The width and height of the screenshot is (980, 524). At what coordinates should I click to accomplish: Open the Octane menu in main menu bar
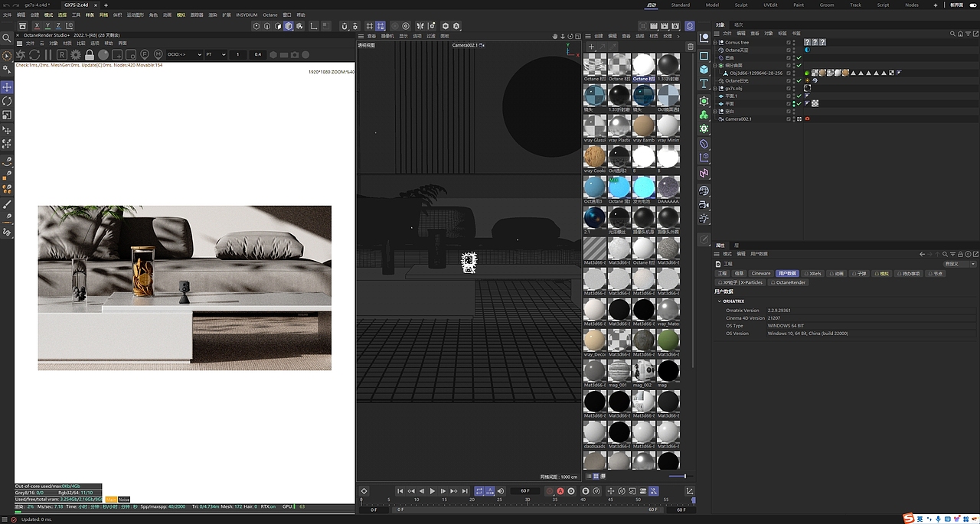pyautogui.click(x=270, y=15)
